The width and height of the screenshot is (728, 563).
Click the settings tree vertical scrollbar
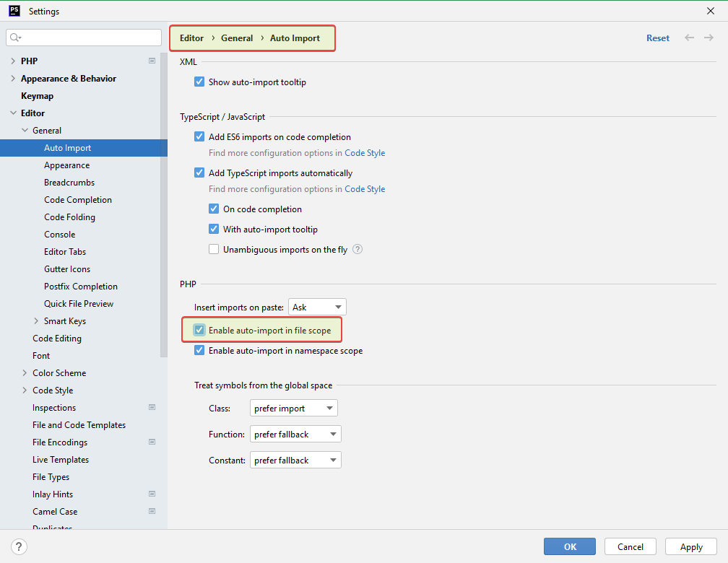(x=163, y=204)
